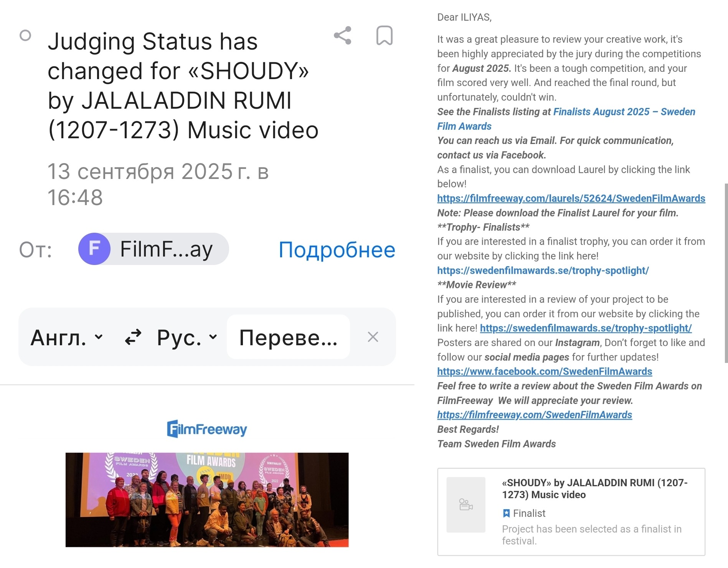Click the purple F sender avatar

coord(94,249)
